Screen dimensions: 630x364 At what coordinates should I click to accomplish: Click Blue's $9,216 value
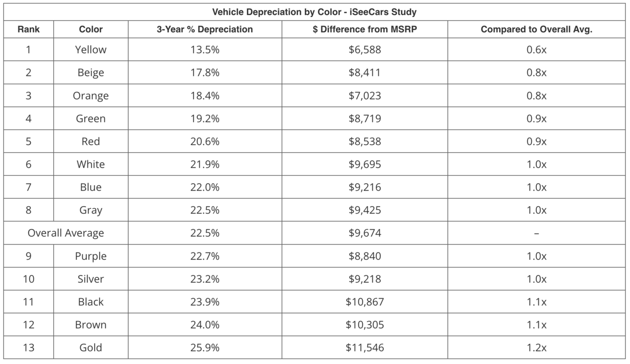365,187
